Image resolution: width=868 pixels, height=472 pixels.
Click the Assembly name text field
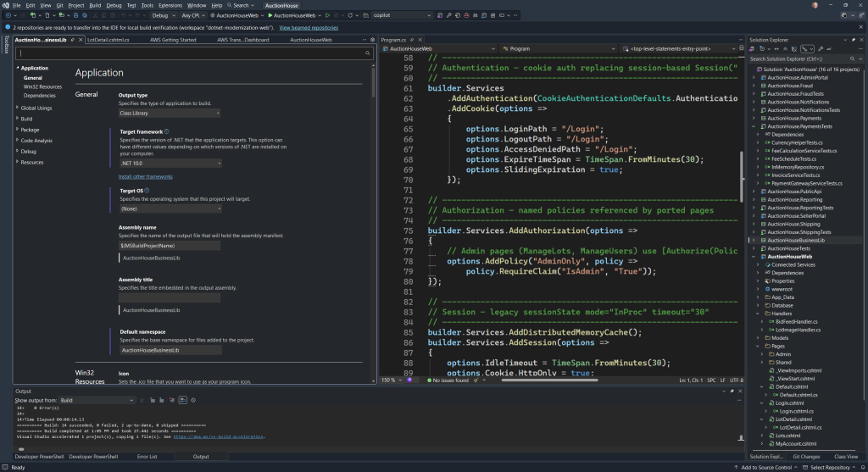[x=170, y=246]
